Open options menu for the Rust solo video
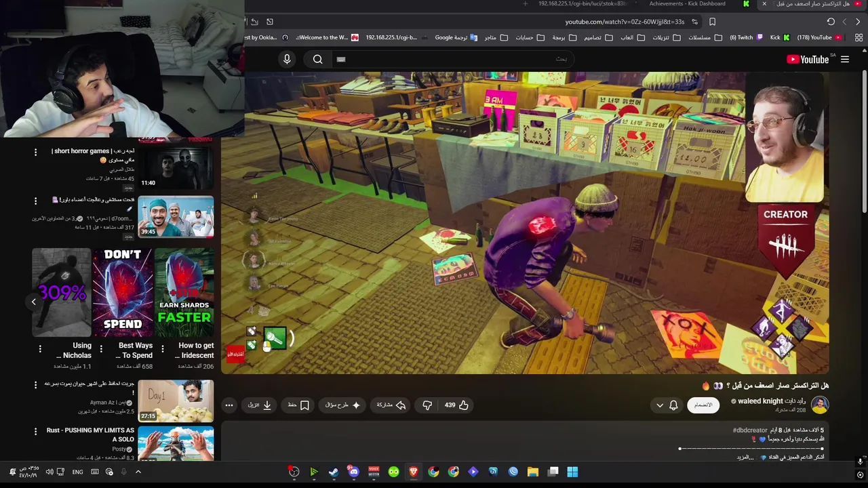The width and height of the screenshot is (868, 488). [x=36, y=431]
